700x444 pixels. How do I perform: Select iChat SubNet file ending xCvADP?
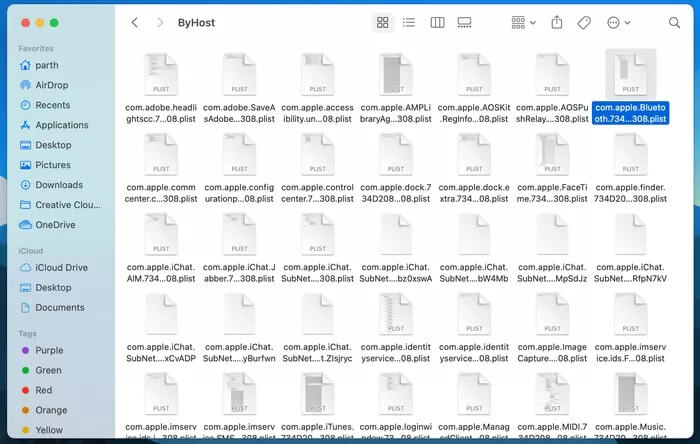pyautogui.click(x=161, y=314)
